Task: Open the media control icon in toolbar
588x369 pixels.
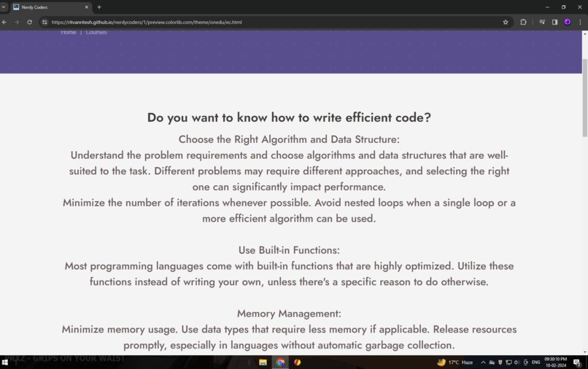Action: (542, 22)
